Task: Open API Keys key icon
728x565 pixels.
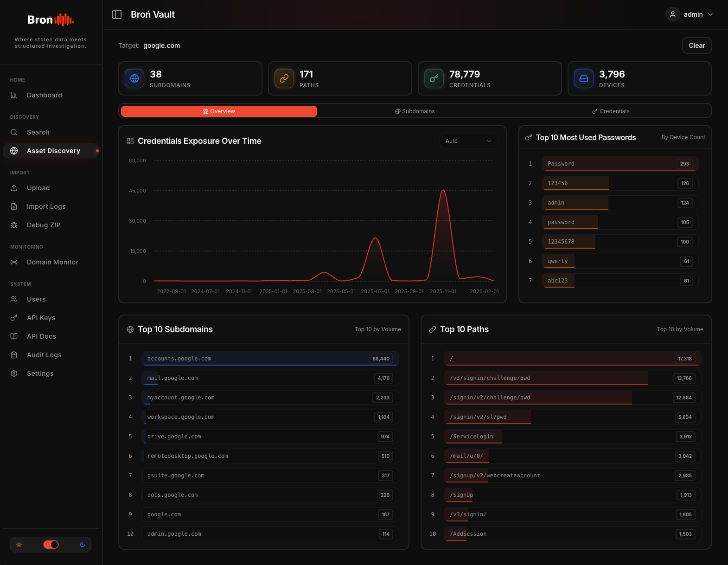Action: click(14, 318)
